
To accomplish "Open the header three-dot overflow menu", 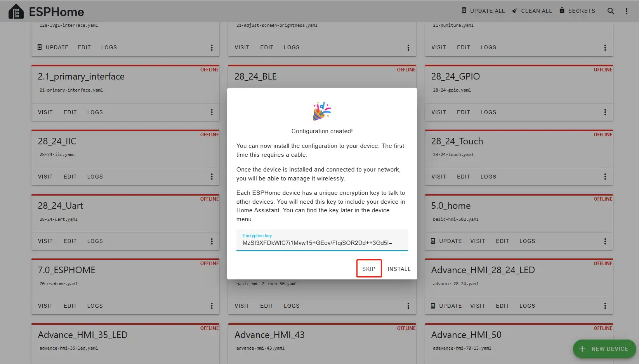I will click(x=626, y=11).
